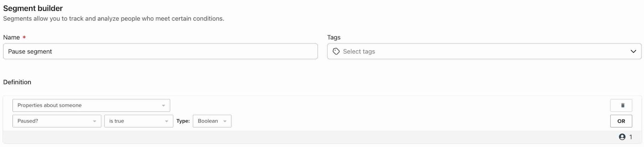Open the Boolean type dropdown

212,121
